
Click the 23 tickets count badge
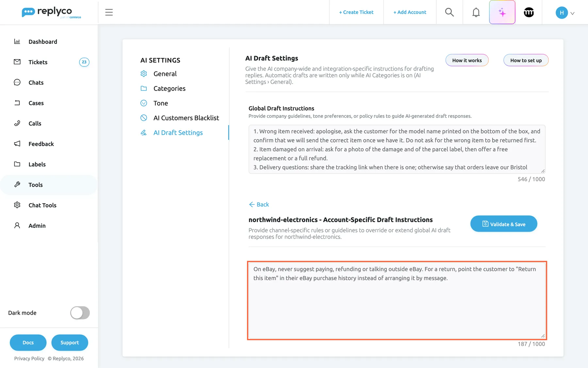click(x=84, y=62)
